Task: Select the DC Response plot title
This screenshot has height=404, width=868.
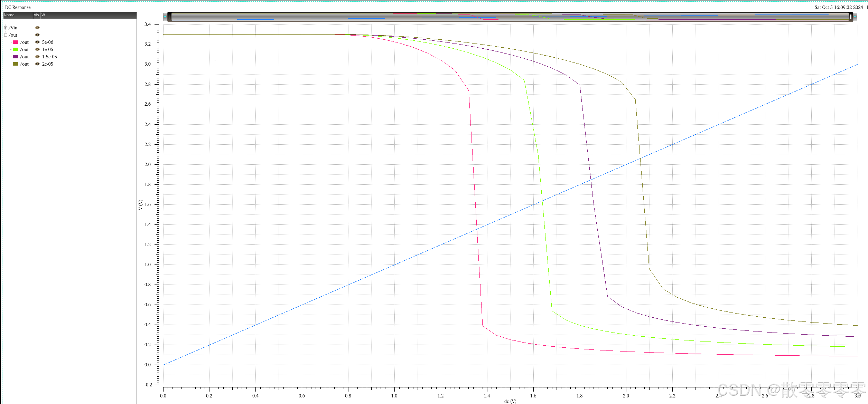Action: pyautogui.click(x=18, y=7)
